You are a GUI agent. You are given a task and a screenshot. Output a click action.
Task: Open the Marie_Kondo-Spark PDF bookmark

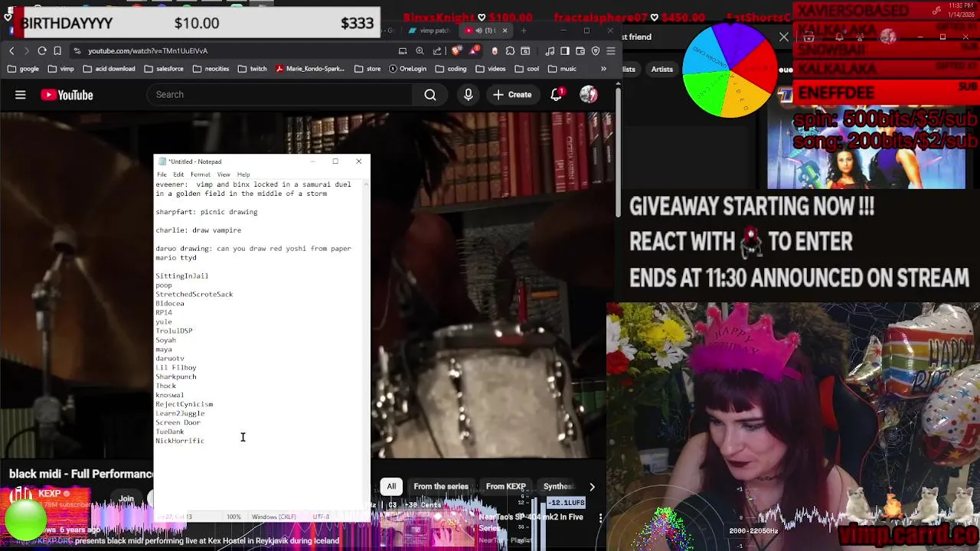310,69
